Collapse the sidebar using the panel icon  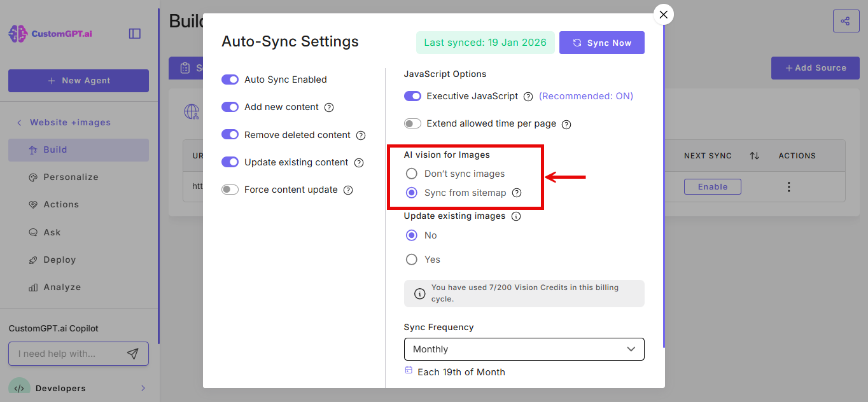click(135, 34)
